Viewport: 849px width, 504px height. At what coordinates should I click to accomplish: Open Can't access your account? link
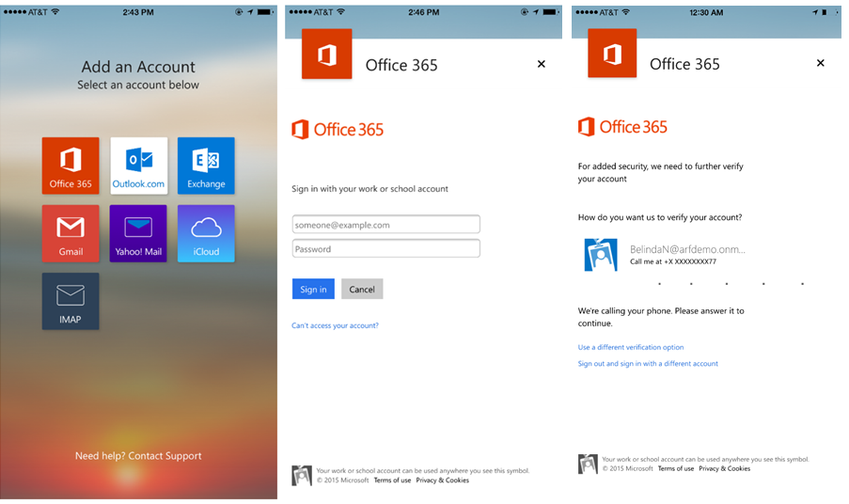(335, 325)
